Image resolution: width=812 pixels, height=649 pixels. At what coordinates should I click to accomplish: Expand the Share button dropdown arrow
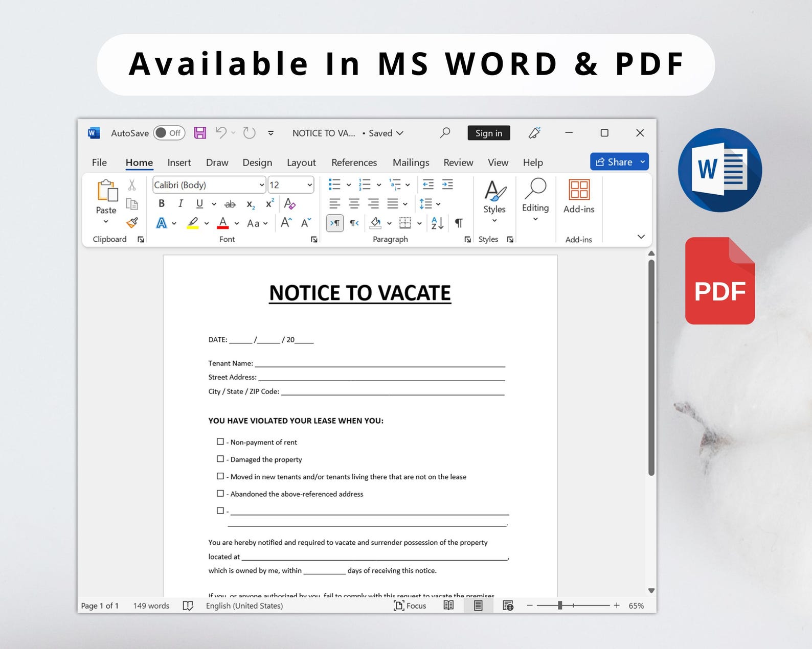643,162
